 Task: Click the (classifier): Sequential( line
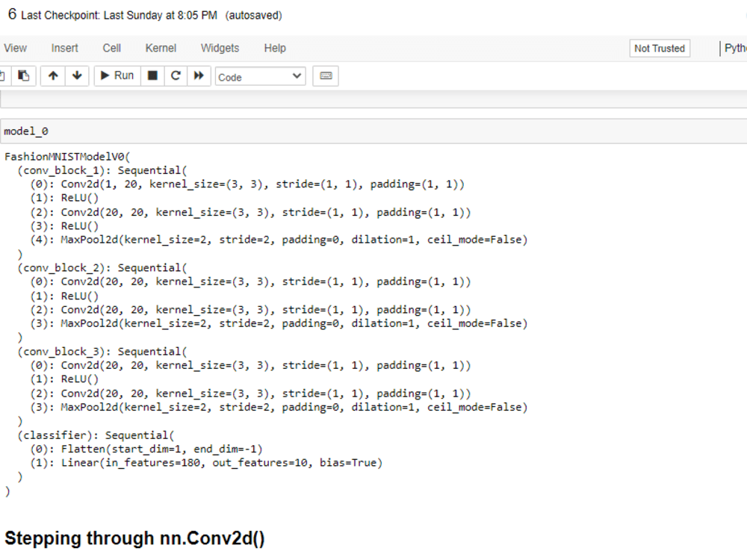(96, 435)
